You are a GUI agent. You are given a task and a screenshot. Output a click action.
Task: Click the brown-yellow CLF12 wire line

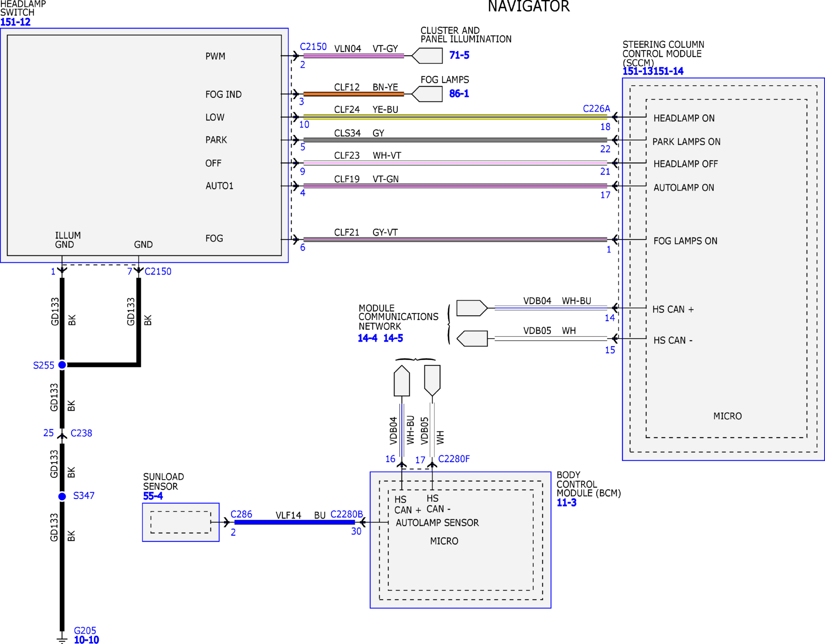pyautogui.click(x=354, y=94)
